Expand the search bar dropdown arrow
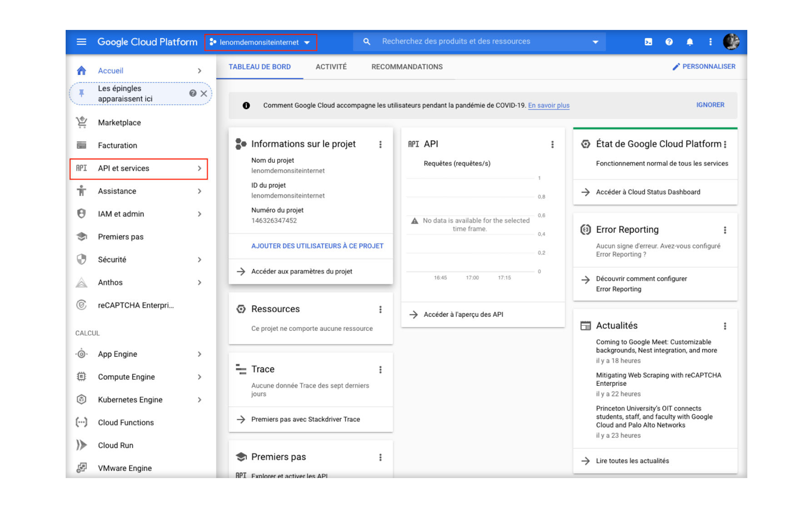This screenshot has height=508, width=812. (595, 42)
